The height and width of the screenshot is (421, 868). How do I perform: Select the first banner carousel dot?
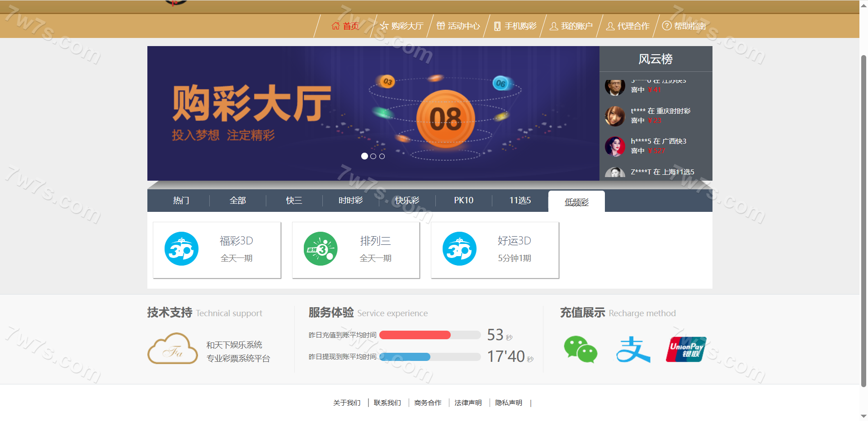tap(364, 156)
